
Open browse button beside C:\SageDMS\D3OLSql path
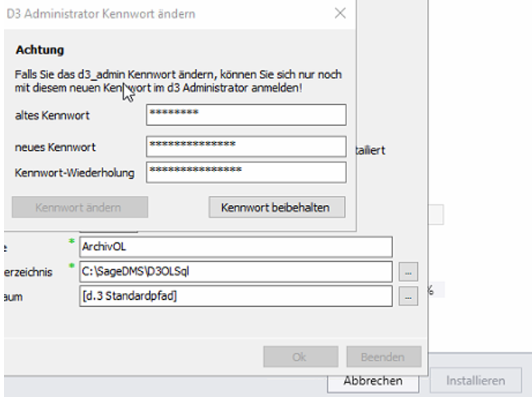coord(407,272)
